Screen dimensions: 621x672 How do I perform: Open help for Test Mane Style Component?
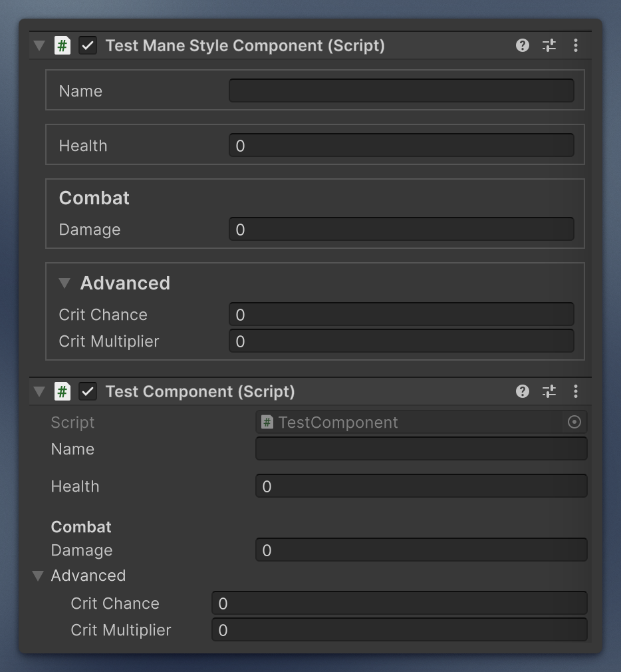pos(522,45)
